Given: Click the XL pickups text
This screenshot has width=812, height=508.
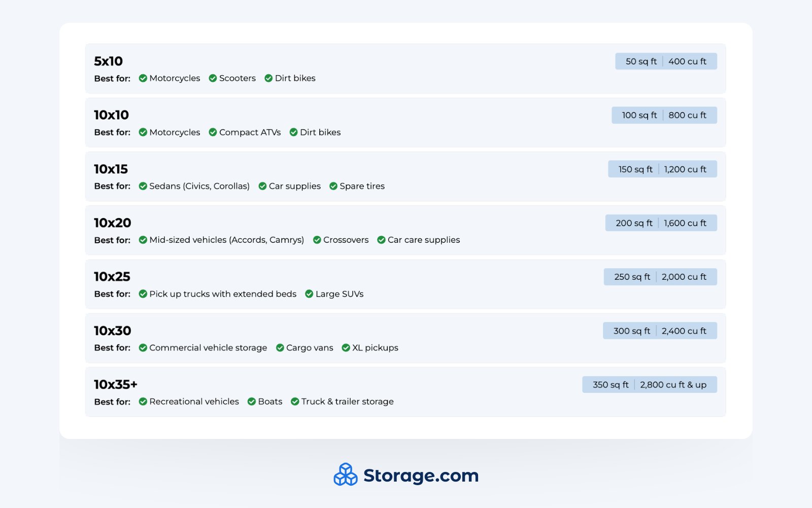Looking at the screenshot, I should (375, 347).
